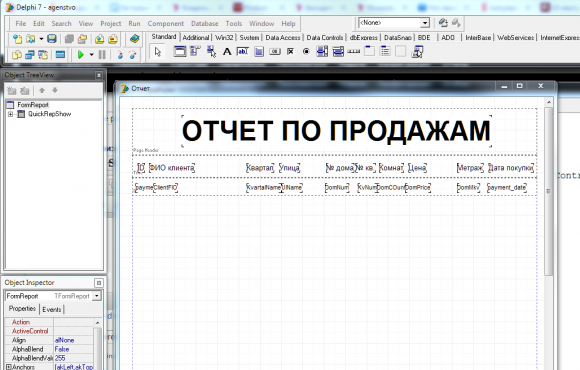The image size is (580, 370).
Task: Open the FormReport object selector dropdown
Action: [97, 296]
